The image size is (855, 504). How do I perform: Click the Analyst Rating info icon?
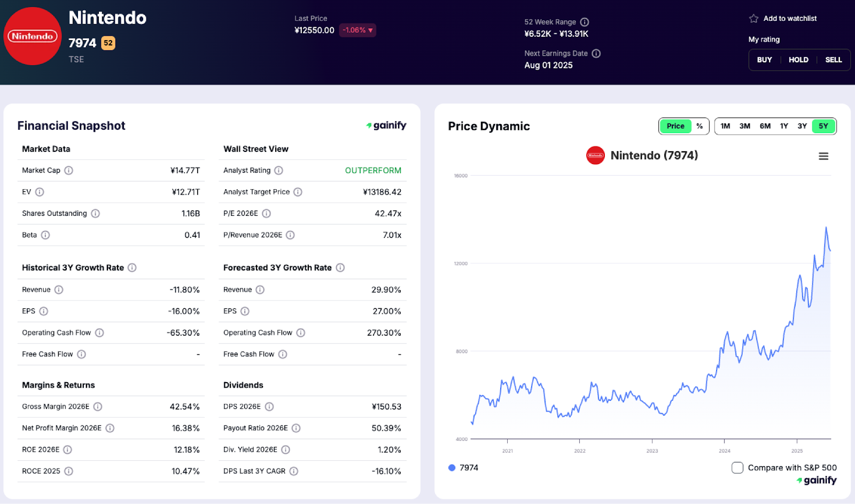click(x=279, y=170)
